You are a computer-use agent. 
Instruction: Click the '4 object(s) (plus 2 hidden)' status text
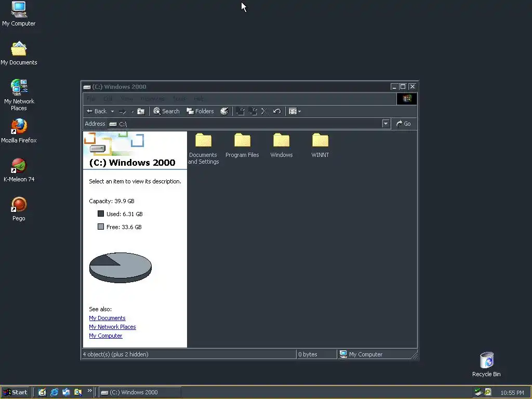click(116, 354)
